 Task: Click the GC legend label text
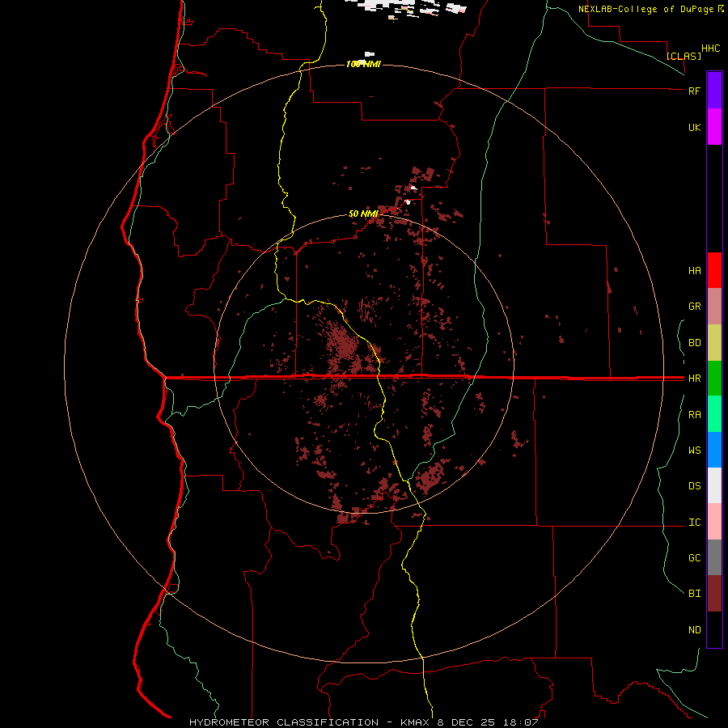[694, 557]
